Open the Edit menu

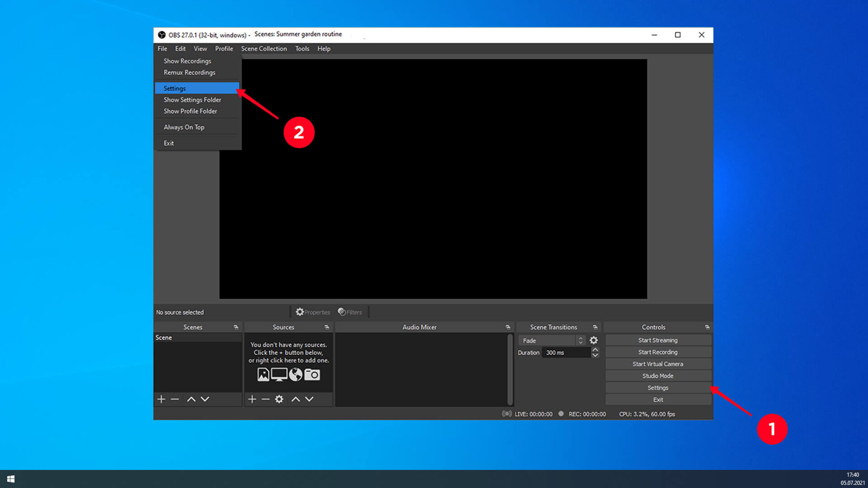(180, 49)
